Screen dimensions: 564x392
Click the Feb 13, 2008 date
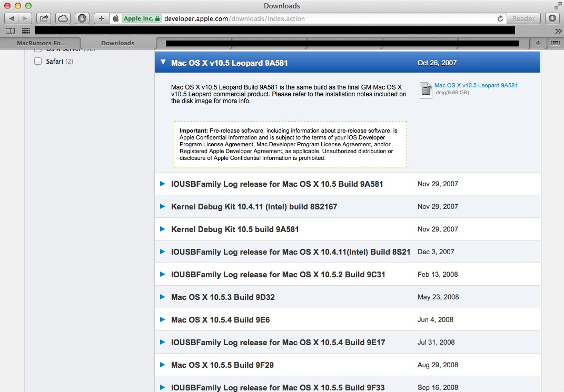438,275
